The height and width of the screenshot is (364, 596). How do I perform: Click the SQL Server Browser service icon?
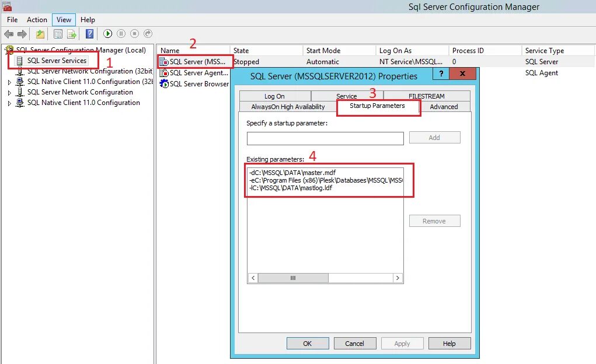[x=164, y=83]
